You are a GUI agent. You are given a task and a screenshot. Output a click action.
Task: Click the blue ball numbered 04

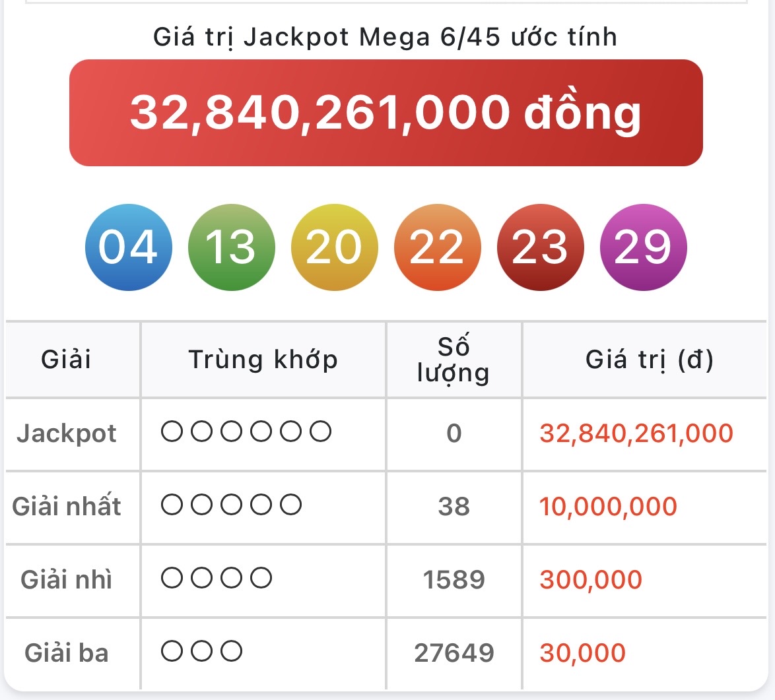point(129,247)
